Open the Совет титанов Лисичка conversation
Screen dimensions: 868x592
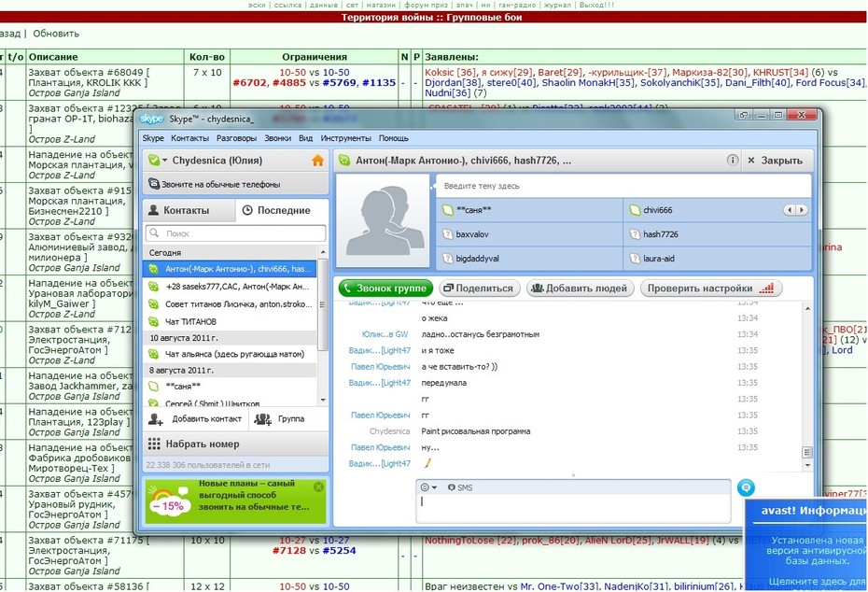[230, 304]
